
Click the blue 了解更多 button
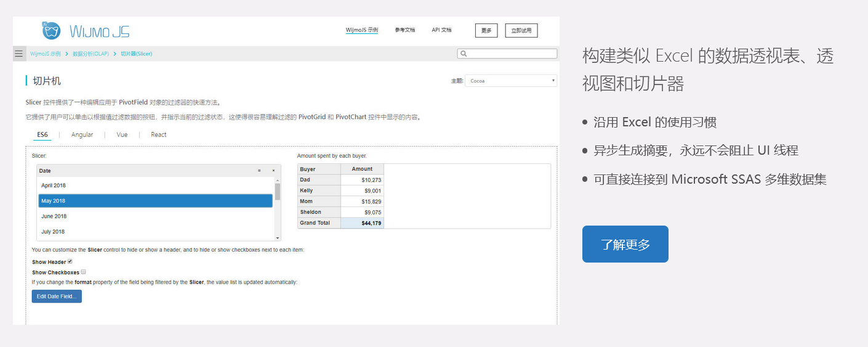tap(625, 244)
